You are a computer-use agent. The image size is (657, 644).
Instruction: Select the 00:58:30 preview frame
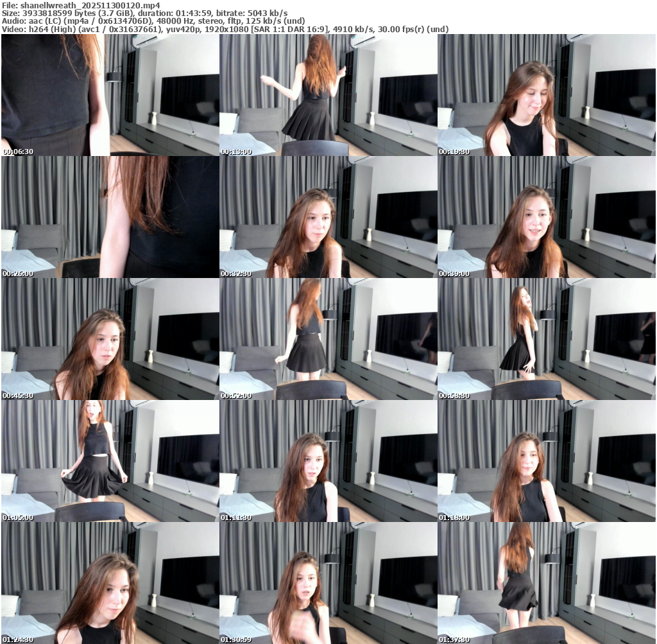pyautogui.click(x=547, y=338)
